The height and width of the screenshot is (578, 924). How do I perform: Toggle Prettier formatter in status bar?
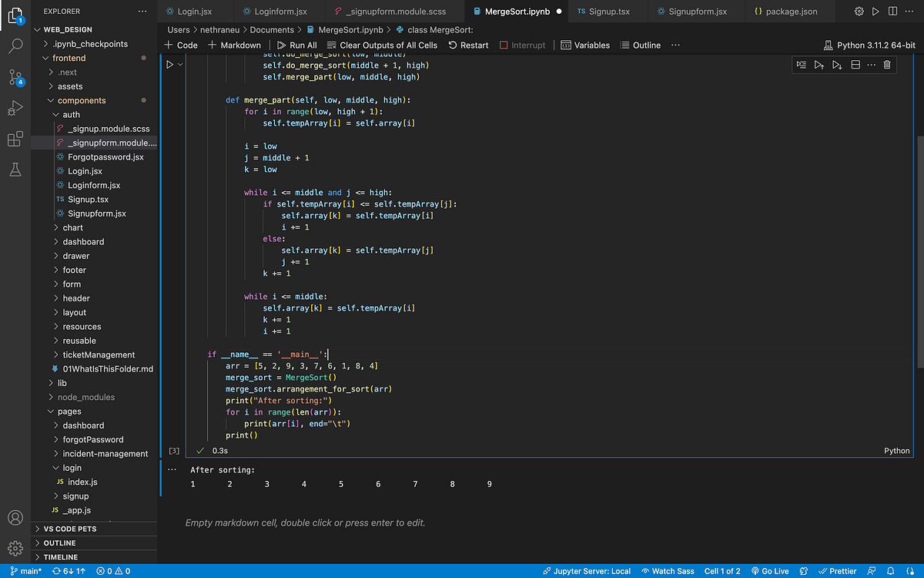[x=837, y=571]
